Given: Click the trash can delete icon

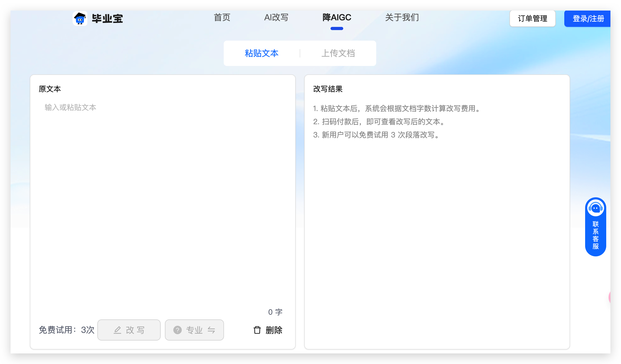Looking at the screenshot, I should click(x=257, y=330).
